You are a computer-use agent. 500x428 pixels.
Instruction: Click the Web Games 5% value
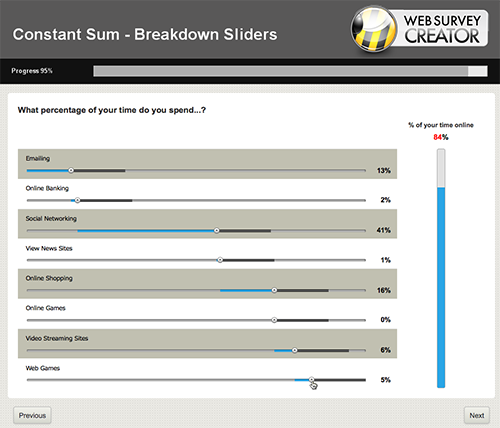[386, 380]
